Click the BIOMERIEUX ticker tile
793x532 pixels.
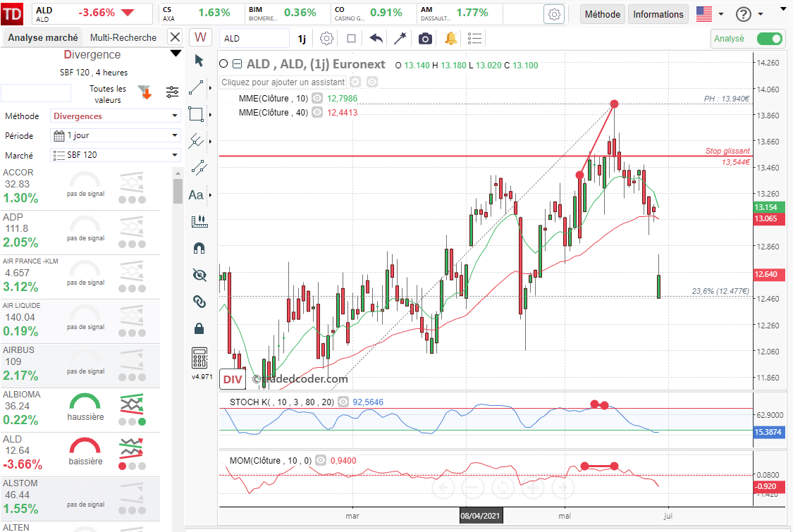click(x=288, y=13)
